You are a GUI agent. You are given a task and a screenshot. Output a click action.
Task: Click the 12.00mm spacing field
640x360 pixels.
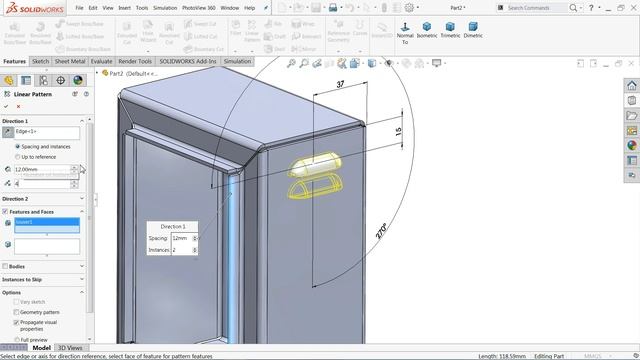(x=42, y=169)
